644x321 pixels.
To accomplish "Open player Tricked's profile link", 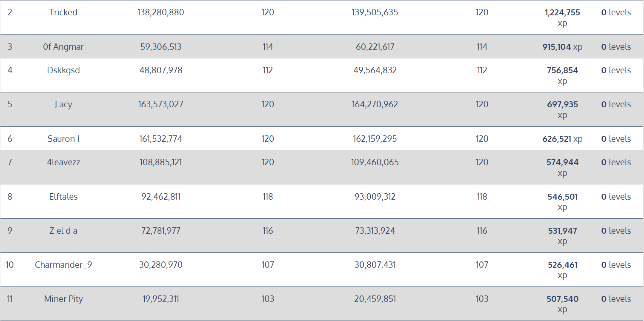I will (x=63, y=12).
